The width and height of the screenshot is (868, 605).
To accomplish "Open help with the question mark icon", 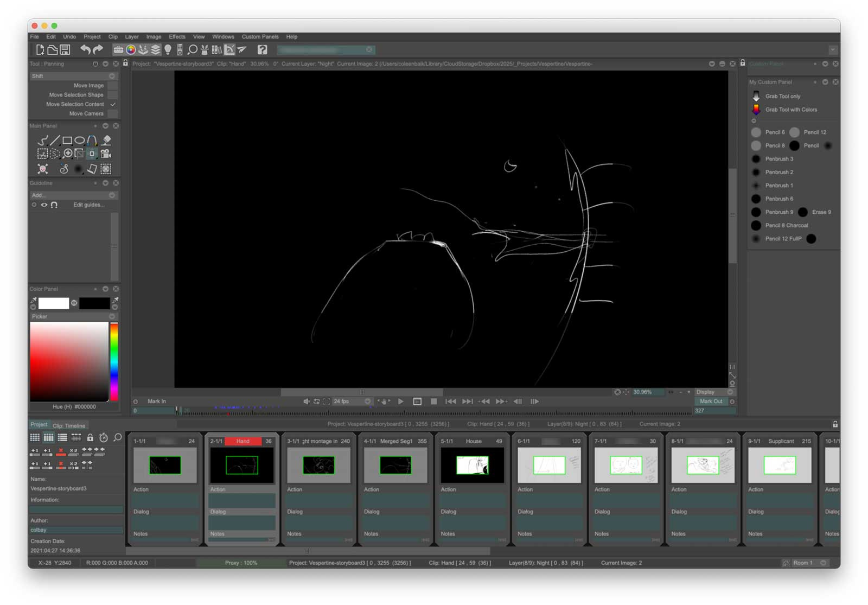I will (x=263, y=50).
